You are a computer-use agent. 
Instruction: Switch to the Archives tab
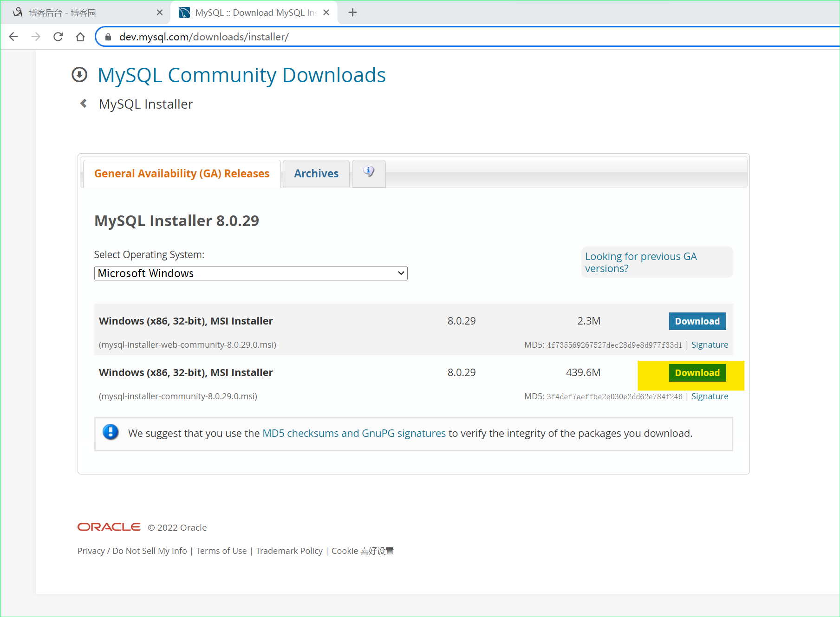coord(316,174)
